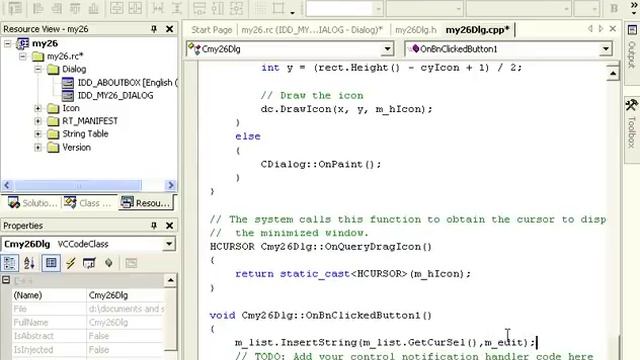Click Resource View horizontal scrollbar right arrow
The width and height of the screenshot is (640, 360).
[x=171, y=185]
